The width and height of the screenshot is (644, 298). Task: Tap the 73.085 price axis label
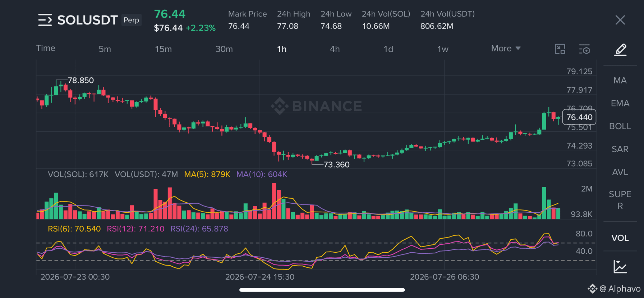[579, 164]
